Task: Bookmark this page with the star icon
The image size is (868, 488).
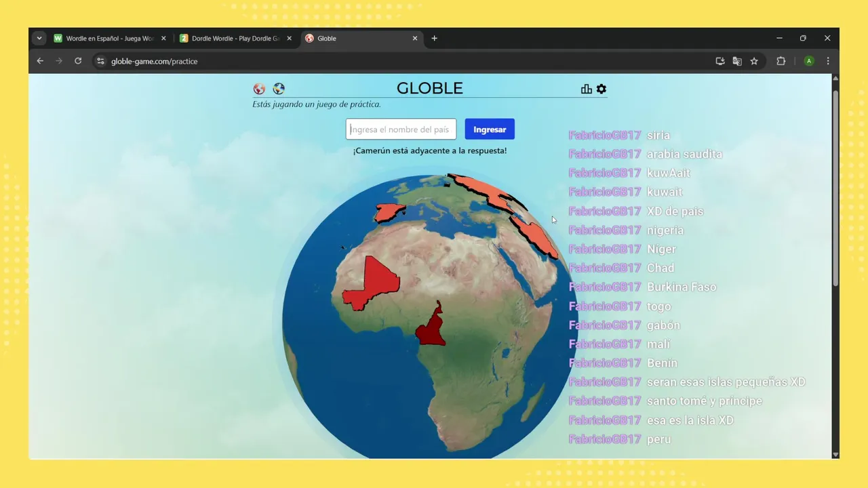Action: (x=754, y=61)
